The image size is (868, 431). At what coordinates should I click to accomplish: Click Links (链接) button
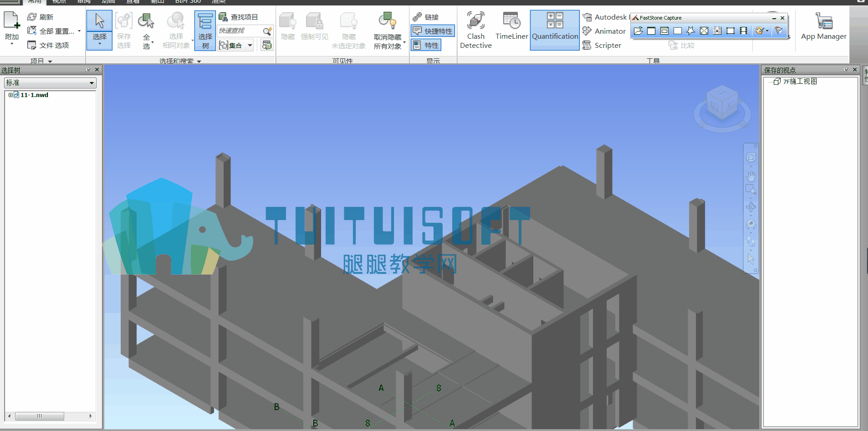coord(426,17)
